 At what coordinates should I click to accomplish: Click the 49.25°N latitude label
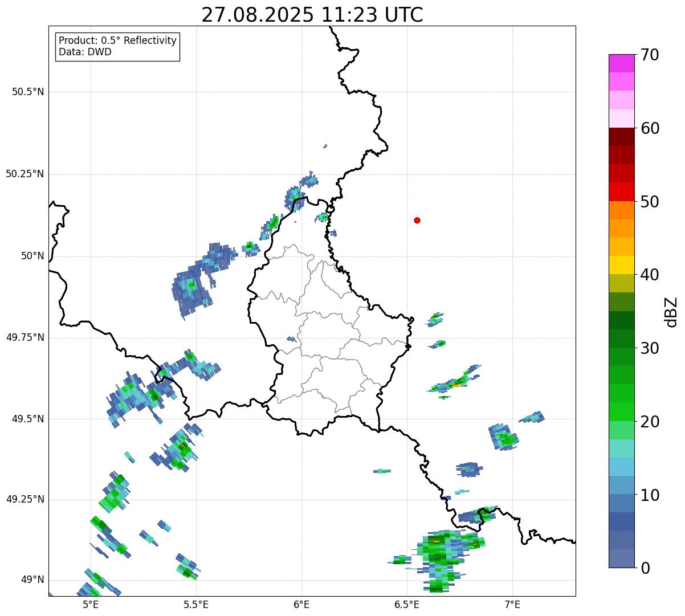coord(25,499)
